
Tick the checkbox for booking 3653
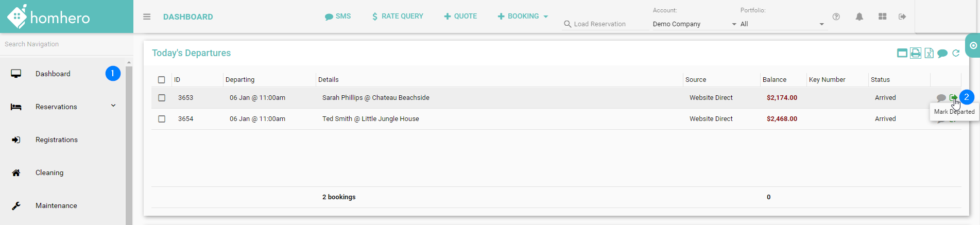pyautogui.click(x=162, y=98)
